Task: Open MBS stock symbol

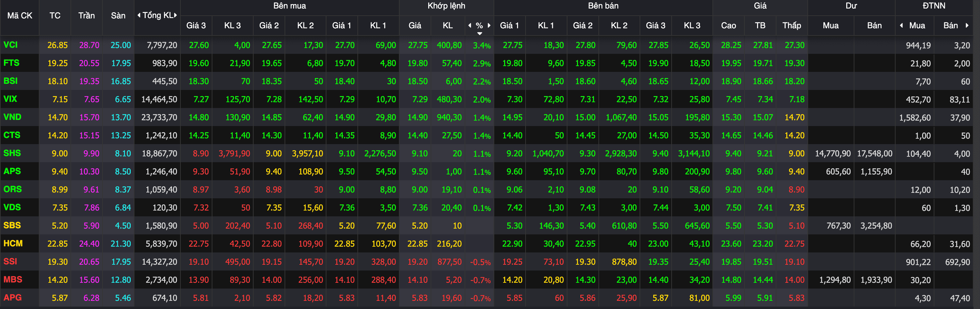Action: click(x=13, y=280)
